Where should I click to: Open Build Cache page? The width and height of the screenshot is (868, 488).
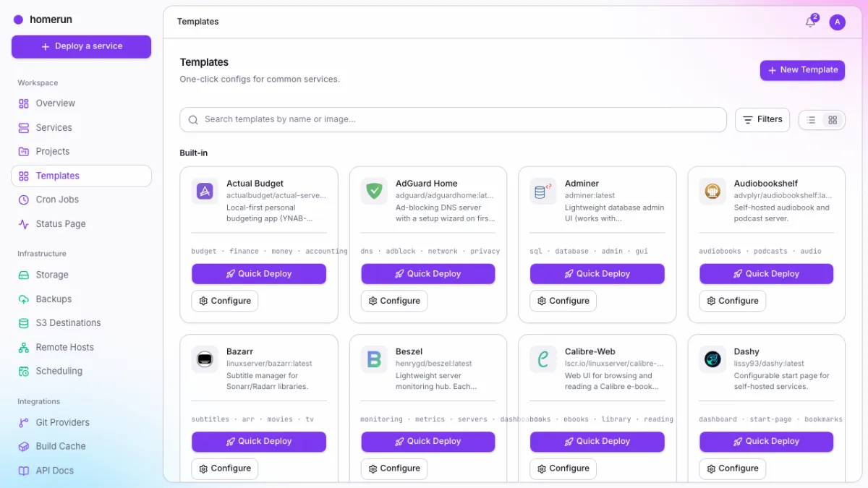point(81,447)
